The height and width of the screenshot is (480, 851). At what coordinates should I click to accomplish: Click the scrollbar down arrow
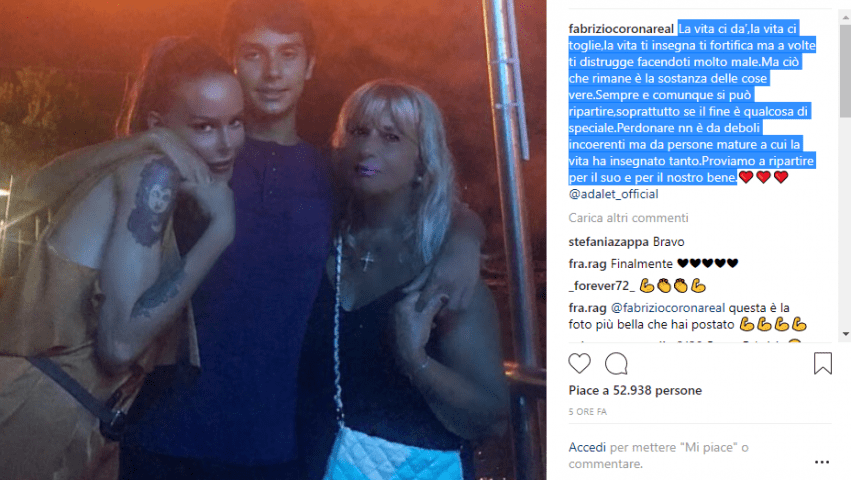[x=845, y=334]
